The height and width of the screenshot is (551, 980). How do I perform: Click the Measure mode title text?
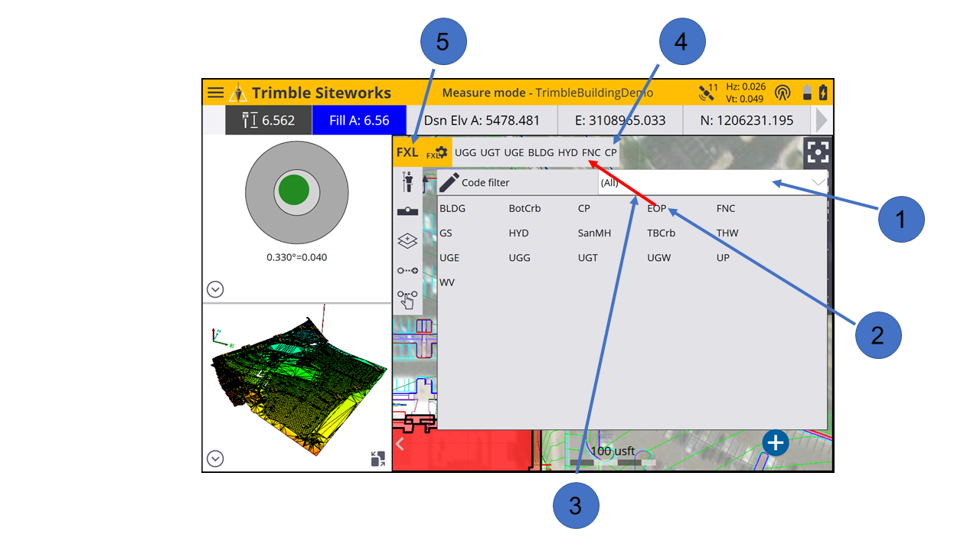(x=547, y=93)
